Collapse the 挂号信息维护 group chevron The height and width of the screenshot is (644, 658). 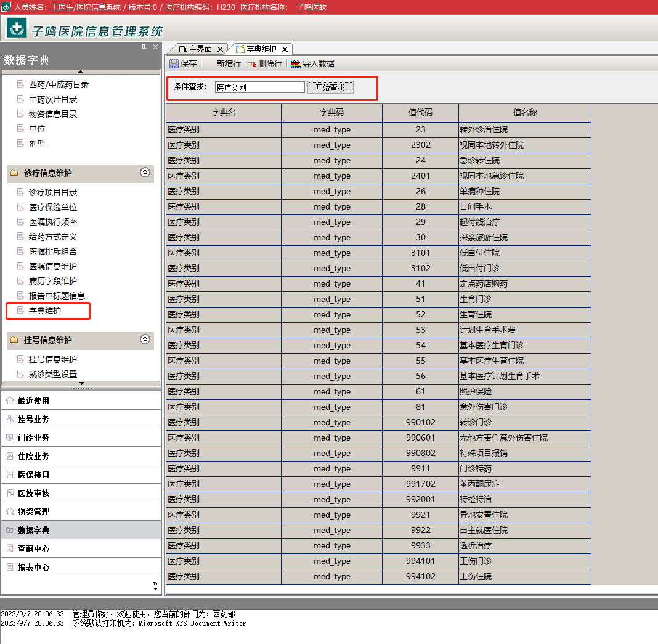(145, 339)
